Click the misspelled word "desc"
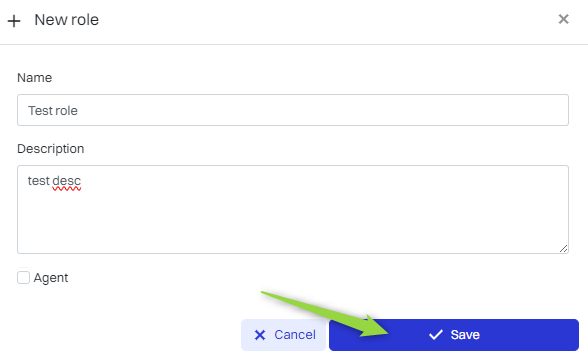Screen dimensions: 588x360 pos(67,182)
